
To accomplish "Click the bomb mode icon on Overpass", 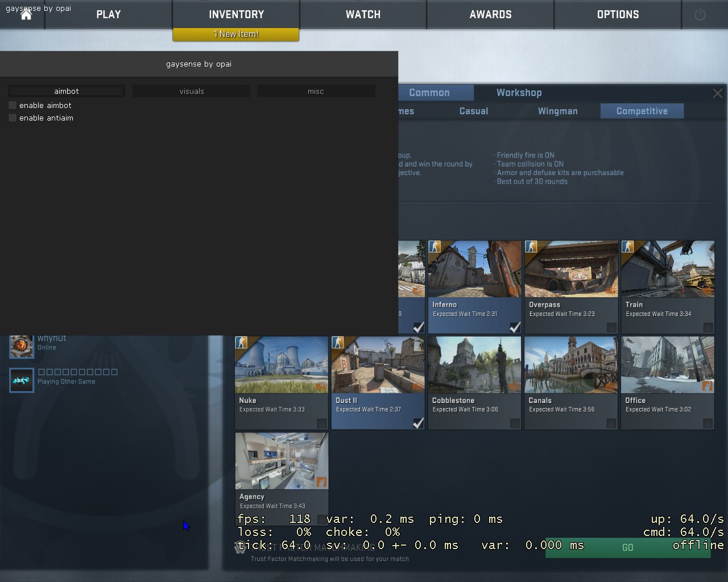I will 611,290.
